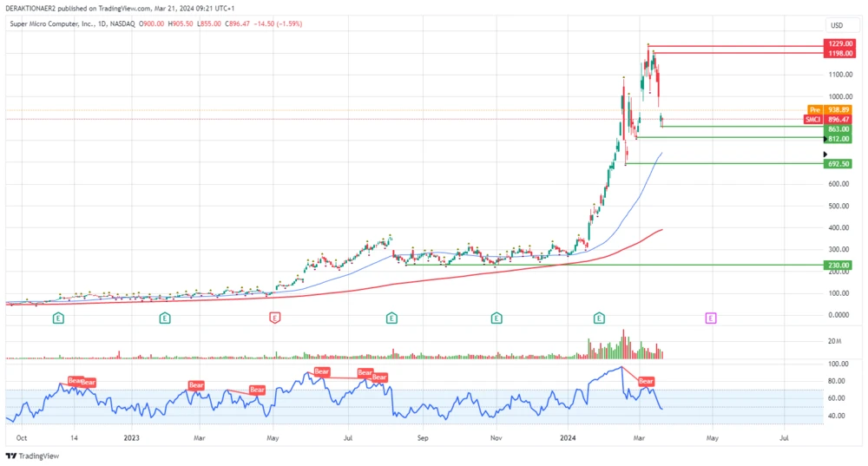Click the open value O900.00 in the legend
The image size is (868, 466).
[x=151, y=23]
